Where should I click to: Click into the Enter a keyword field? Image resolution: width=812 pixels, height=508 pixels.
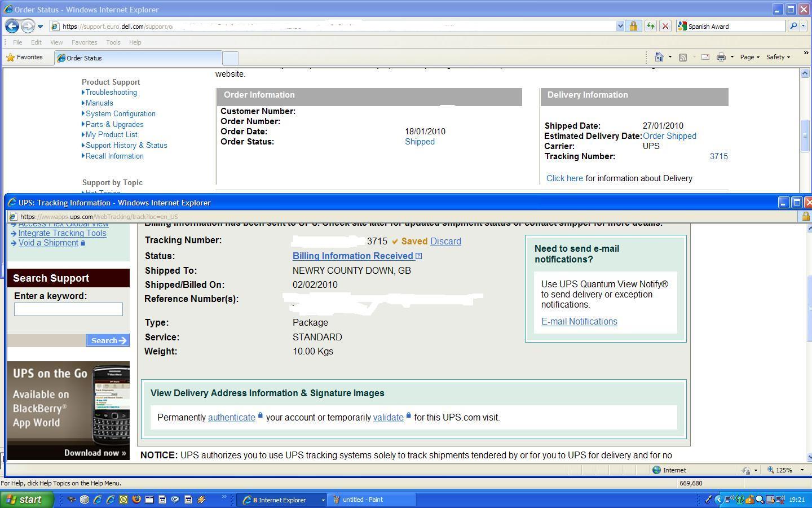(x=68, y=309)
